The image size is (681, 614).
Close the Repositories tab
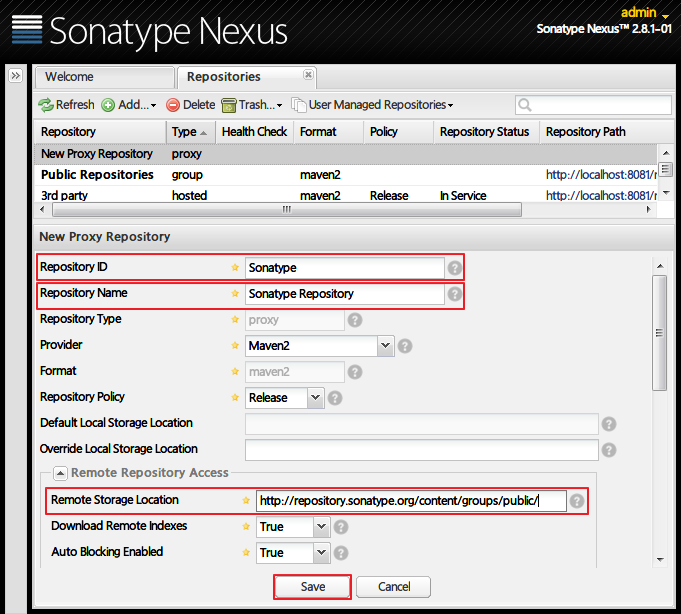click(308, 75)
